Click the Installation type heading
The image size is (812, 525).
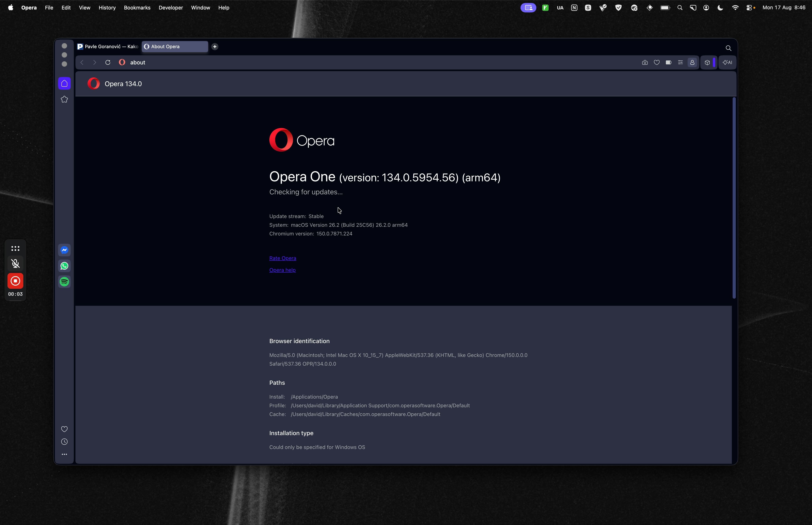click(x=291, y=433)
